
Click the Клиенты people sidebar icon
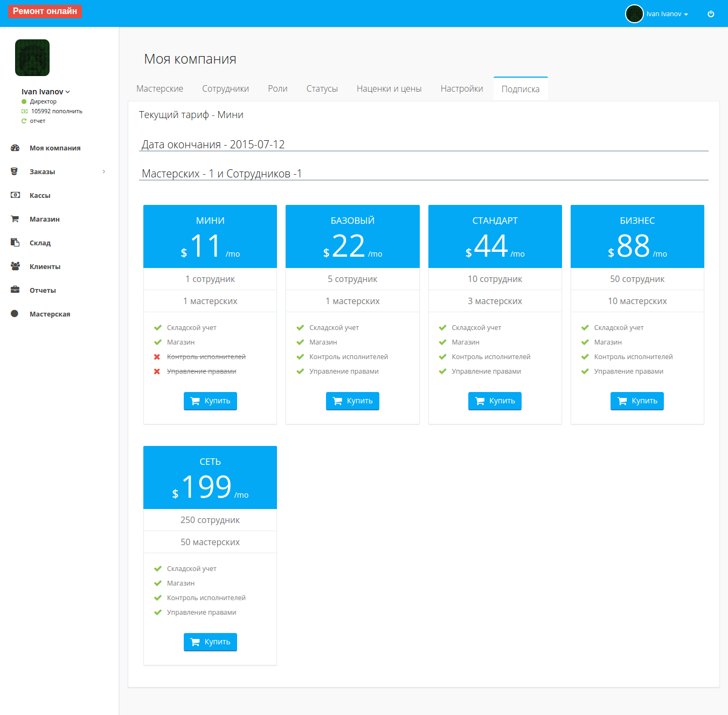point(15,266)
